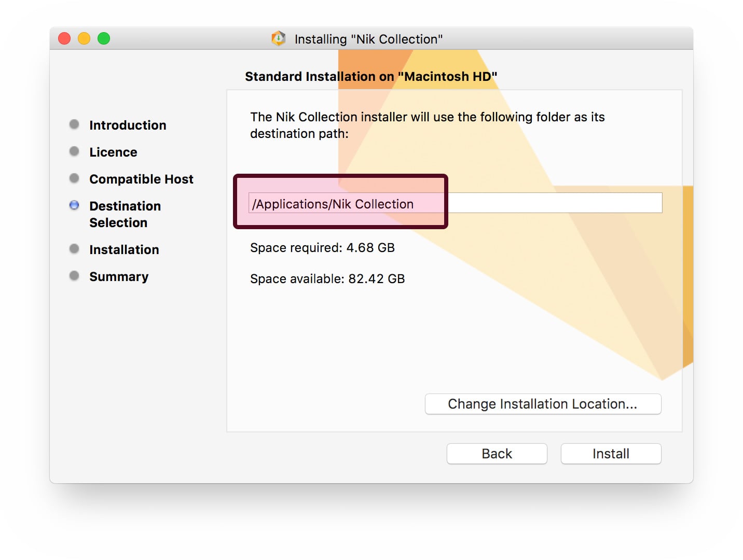
Task: Click the bullet beside Introduction step
Action: click(74, 124)
